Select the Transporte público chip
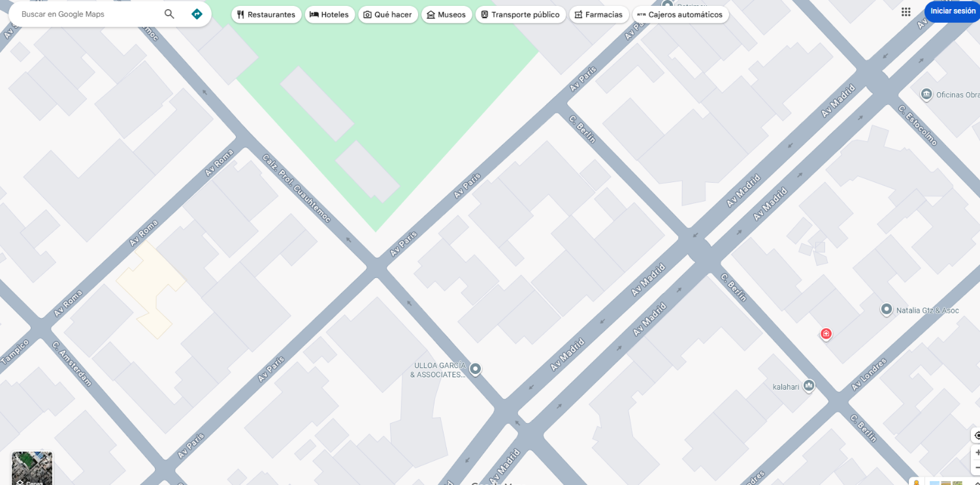The width and height of the screenshot is (980, 485). pos(521,14)
